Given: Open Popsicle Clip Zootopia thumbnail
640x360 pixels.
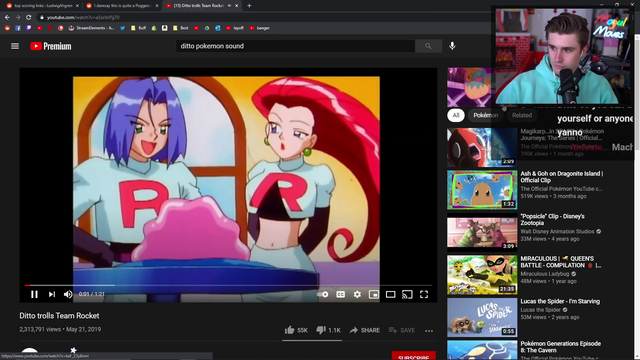Looking at the screenshot, I should click(x=482, y=232).
